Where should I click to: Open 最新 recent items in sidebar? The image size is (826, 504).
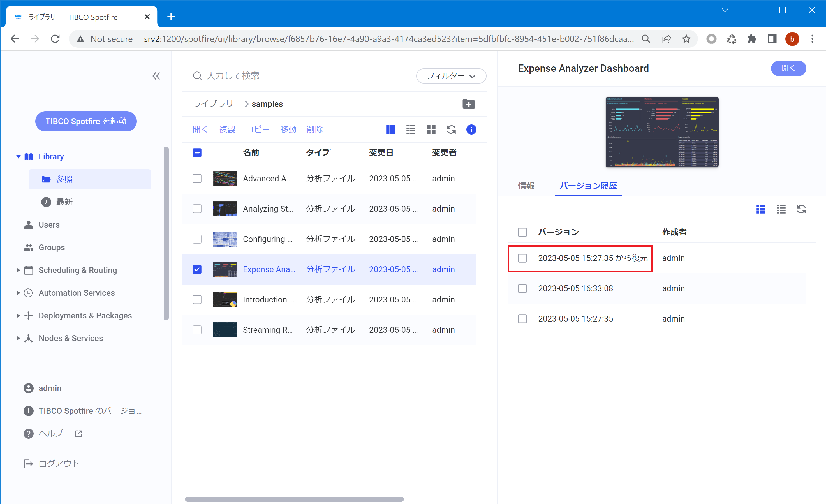coord(57,202)
